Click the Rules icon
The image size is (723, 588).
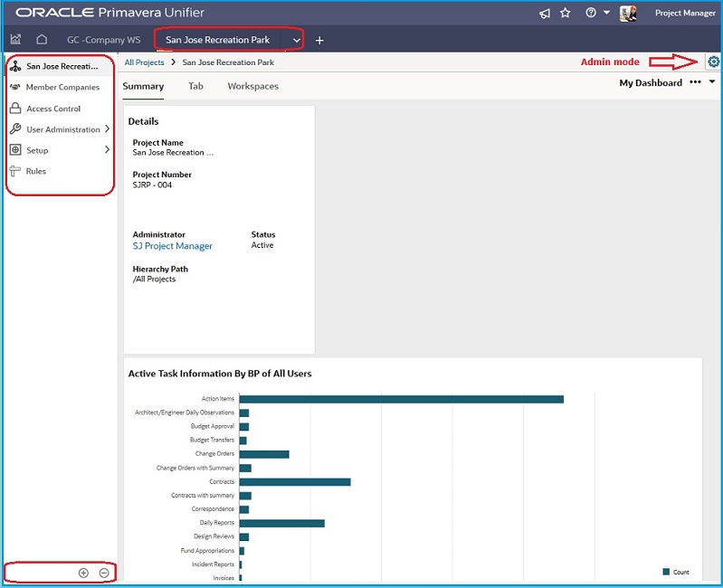(14, 171)
